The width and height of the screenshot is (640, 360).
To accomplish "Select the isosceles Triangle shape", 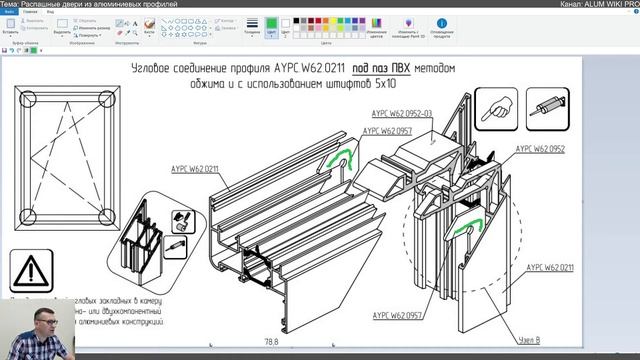I will [204, 21].
